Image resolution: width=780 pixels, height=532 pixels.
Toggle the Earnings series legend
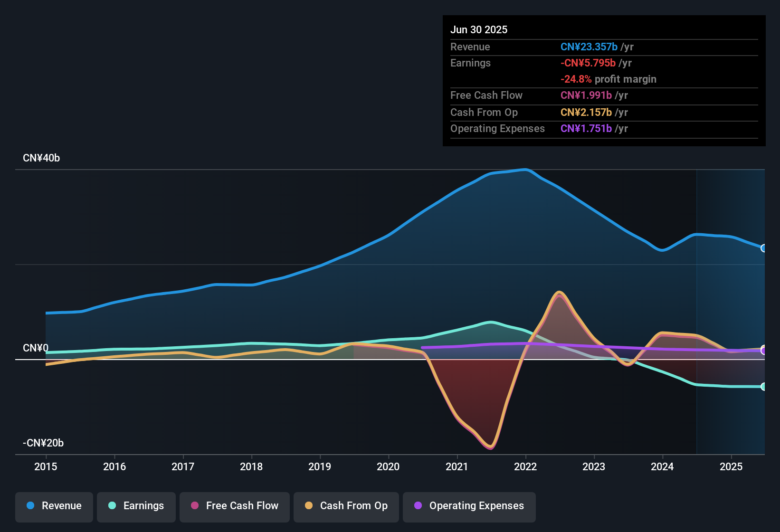point(136,506)
